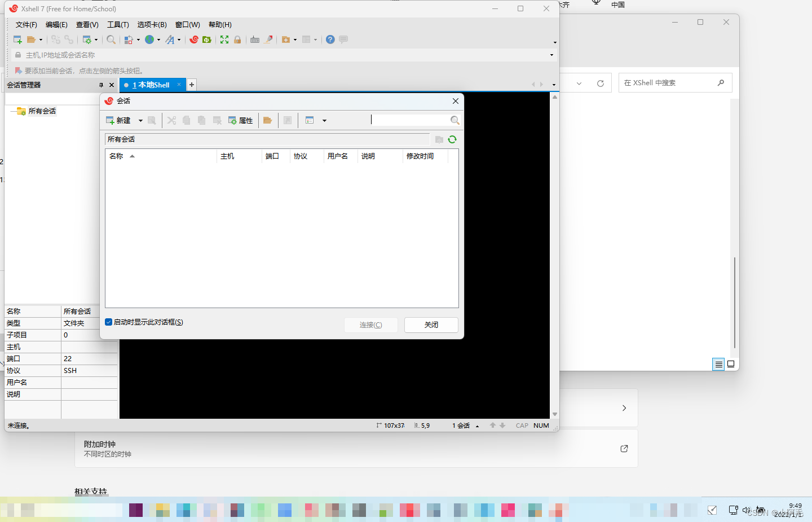Screen dimensions: 812x522
Task: Click the new folder plus icon in main toolbar
Action: tap(286, 40)
